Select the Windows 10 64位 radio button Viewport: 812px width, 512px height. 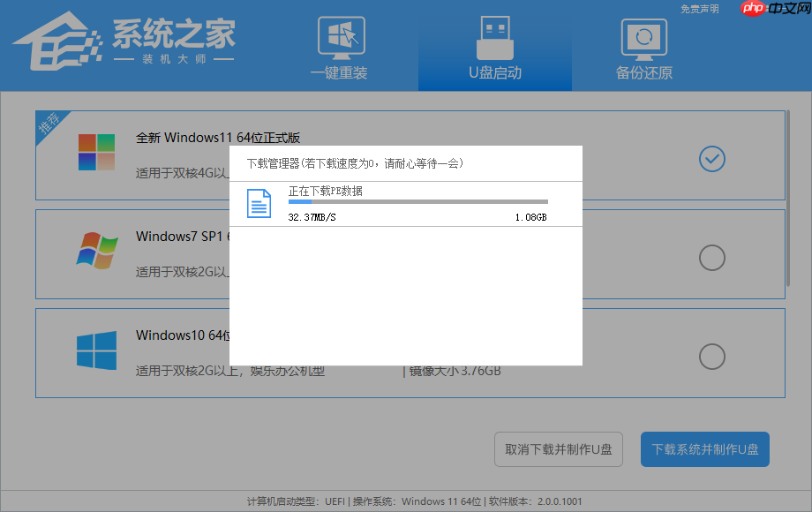711,357
